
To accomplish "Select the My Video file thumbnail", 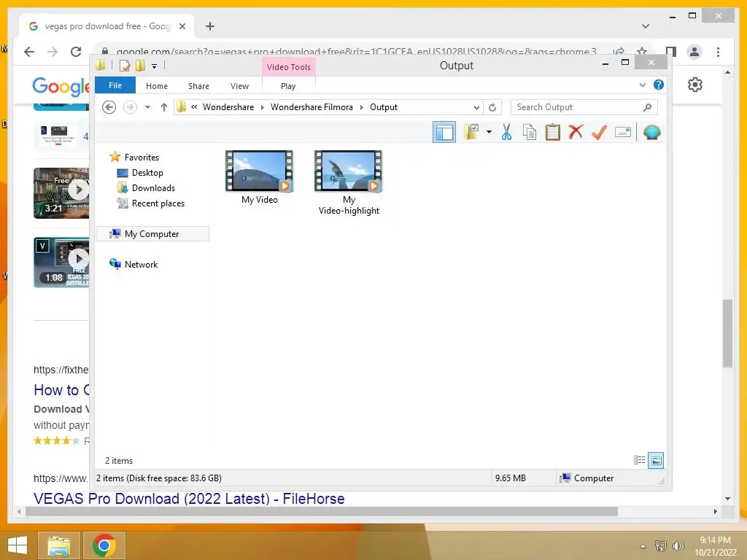I will [x=259, y=172].
